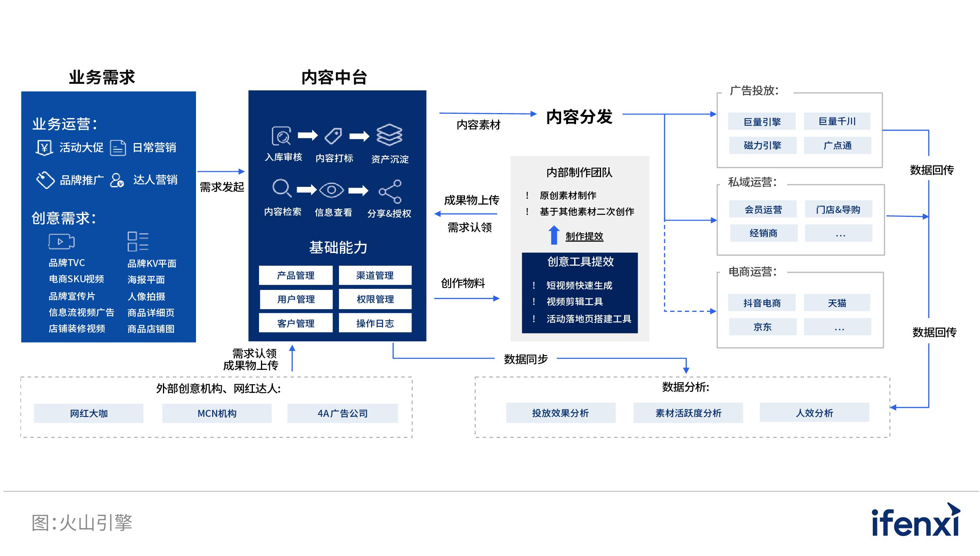
Task: Click the 活动大促 badge icon
Action: tap(46, 147)
